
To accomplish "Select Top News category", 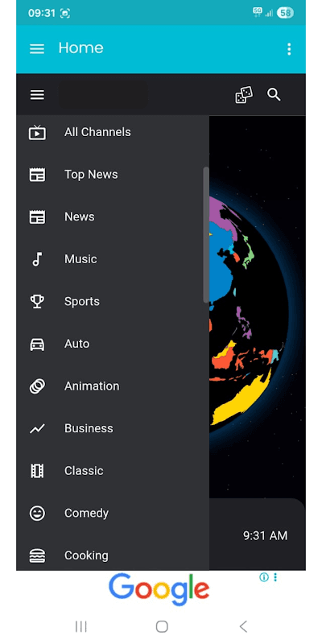I will 113,175.
